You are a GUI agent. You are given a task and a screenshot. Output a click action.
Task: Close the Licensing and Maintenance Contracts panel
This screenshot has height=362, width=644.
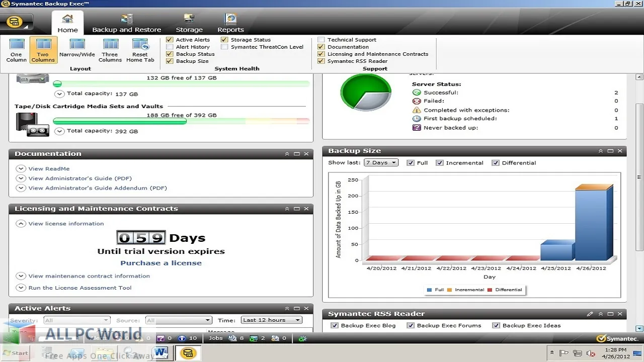tap(306, 209)
